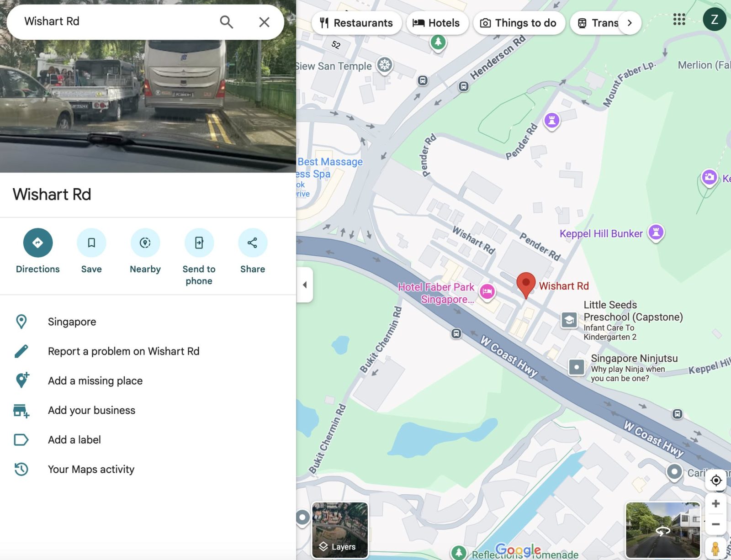Click the Hotel Faber Park Singapore label

[436, 293]
